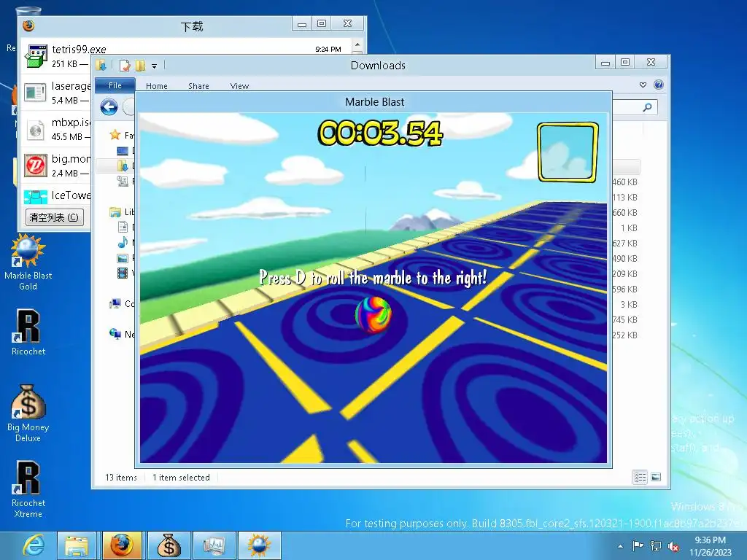Click the New Folder quick access icon

(141, 65)
